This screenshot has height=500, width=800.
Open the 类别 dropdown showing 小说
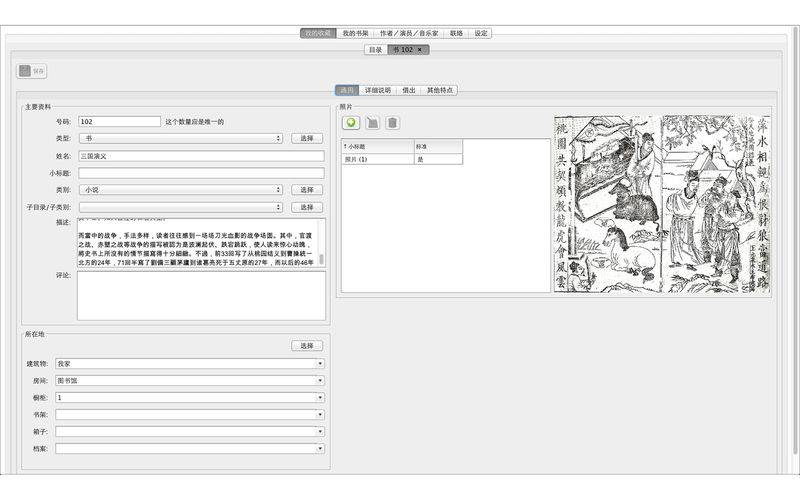[x=181, y=190]
